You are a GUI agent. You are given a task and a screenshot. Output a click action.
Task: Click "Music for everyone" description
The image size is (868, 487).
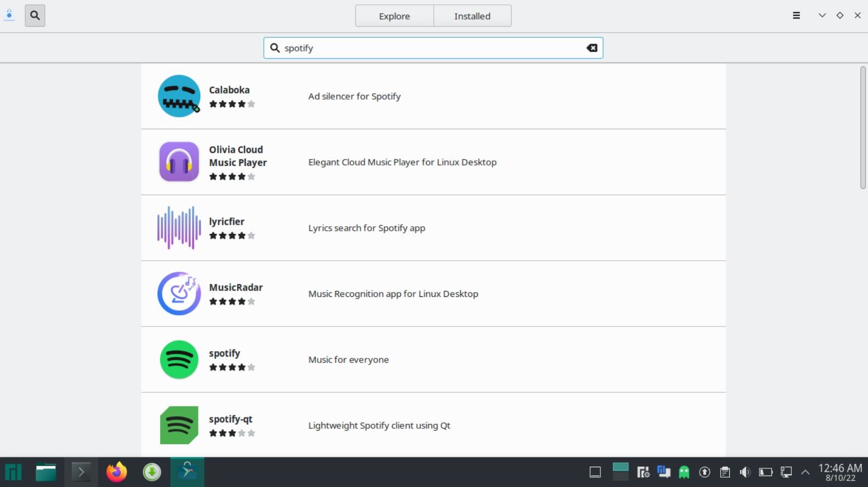click(348, 359)
